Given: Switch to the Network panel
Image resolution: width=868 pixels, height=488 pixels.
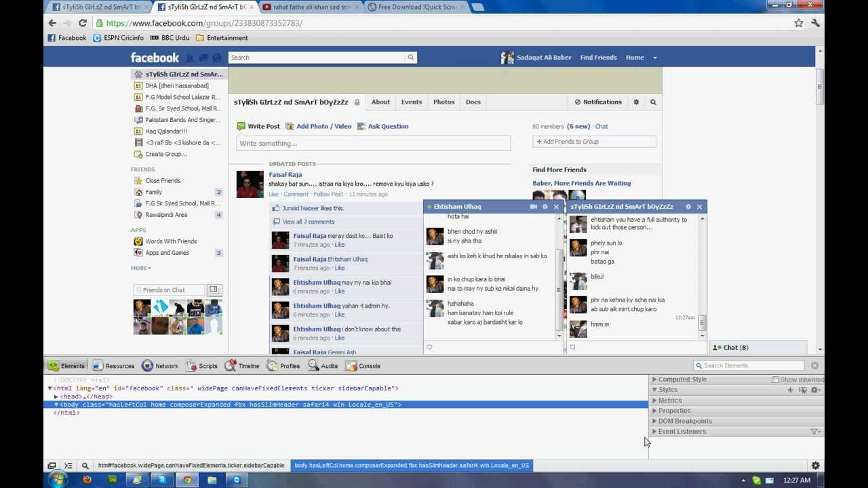Looking at the screenshot, I should click(x=160, y=366).
